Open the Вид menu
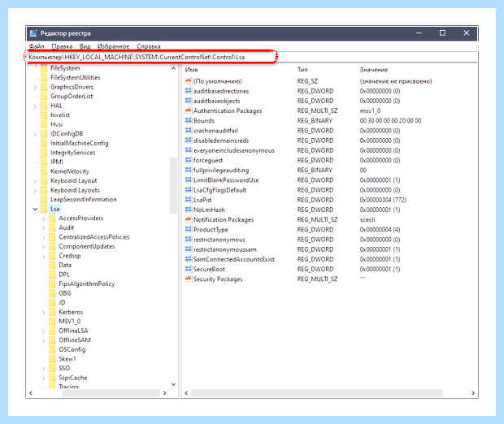 85,46
